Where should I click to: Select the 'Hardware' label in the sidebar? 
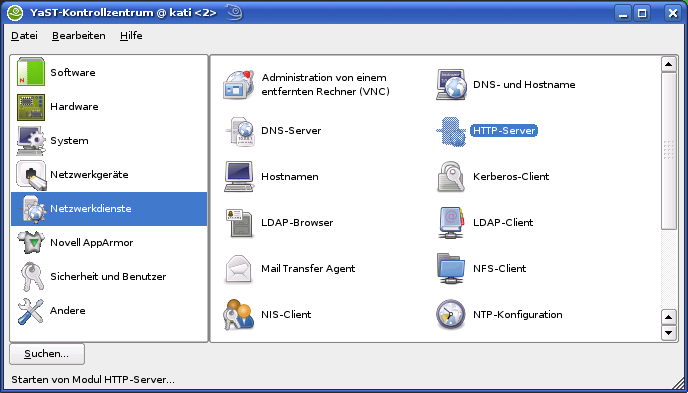click(x=74, y=107)
